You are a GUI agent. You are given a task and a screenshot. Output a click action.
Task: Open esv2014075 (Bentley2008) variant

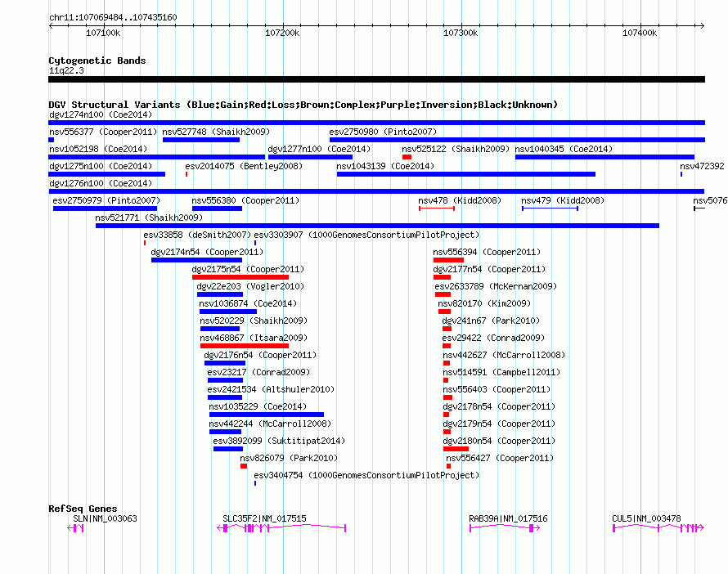pyautogui.click(x=244, y=166)
